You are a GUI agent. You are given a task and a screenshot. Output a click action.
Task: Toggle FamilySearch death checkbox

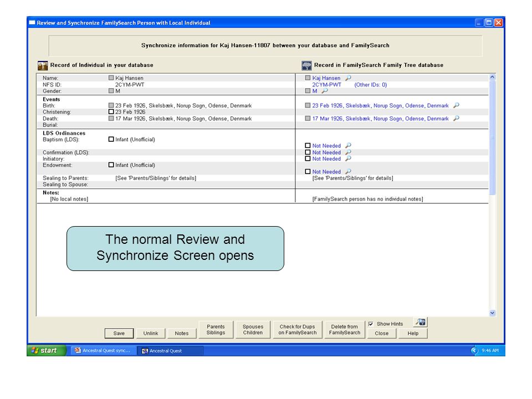pos(308,119)
